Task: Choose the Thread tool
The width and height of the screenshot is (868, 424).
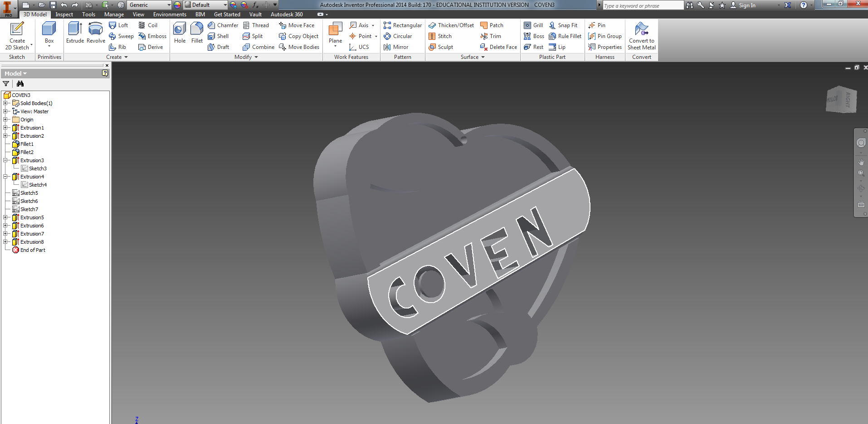Action: pos(256,25)
